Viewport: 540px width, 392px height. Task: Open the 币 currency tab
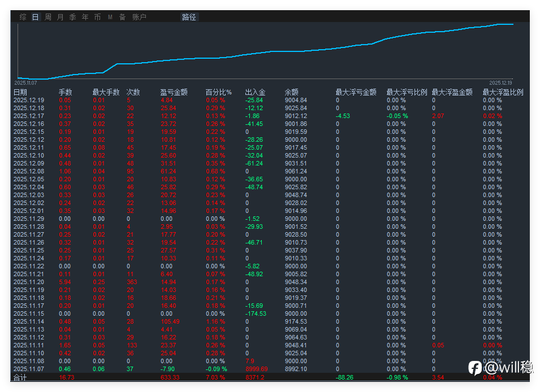click(x=97, y=17)
